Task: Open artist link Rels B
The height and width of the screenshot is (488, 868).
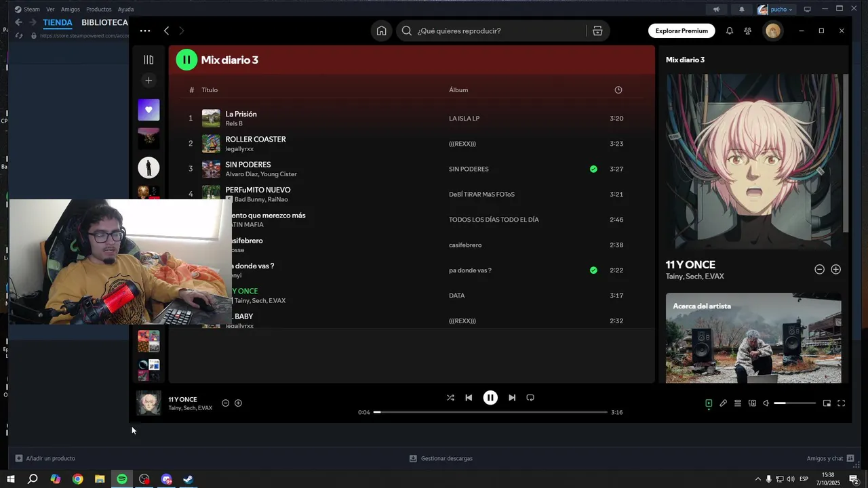Action: coord(234,123)
